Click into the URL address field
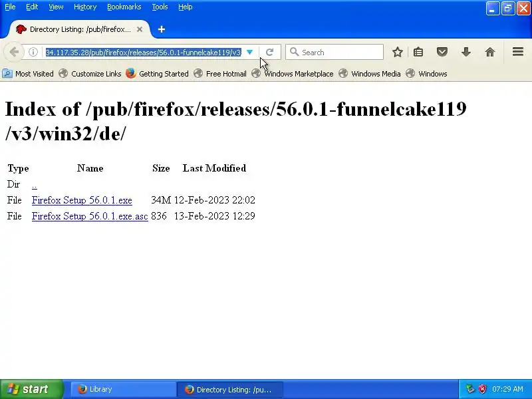The width and height of the screenshot is (532, 399). click(144, 53)
